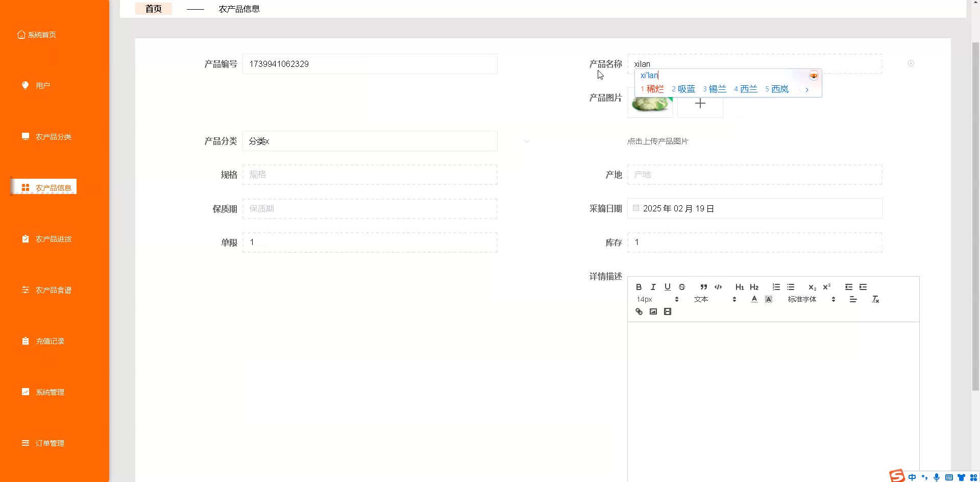Clear text formatting in the editor
Viewport: 980px width, 482px height.
point(875,299)
